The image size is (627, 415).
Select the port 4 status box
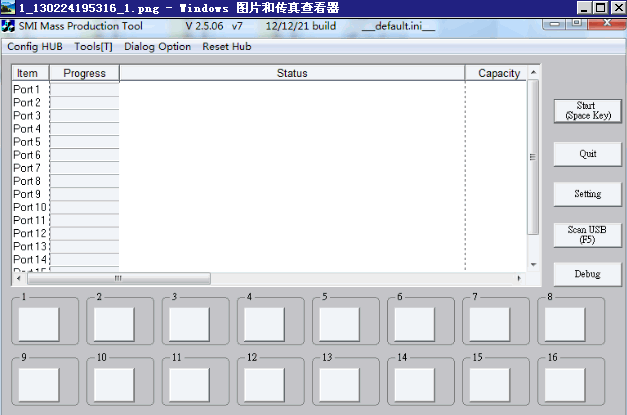(265, 324)
